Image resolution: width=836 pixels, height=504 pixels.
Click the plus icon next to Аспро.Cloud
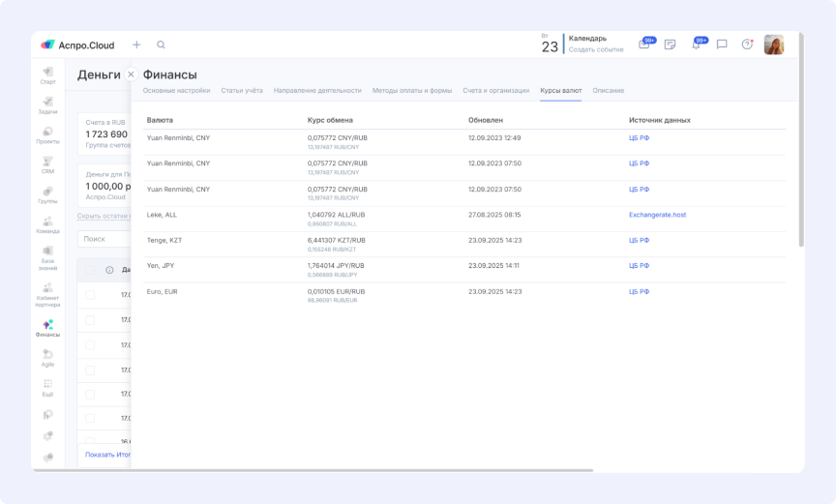tap(136, 44)
